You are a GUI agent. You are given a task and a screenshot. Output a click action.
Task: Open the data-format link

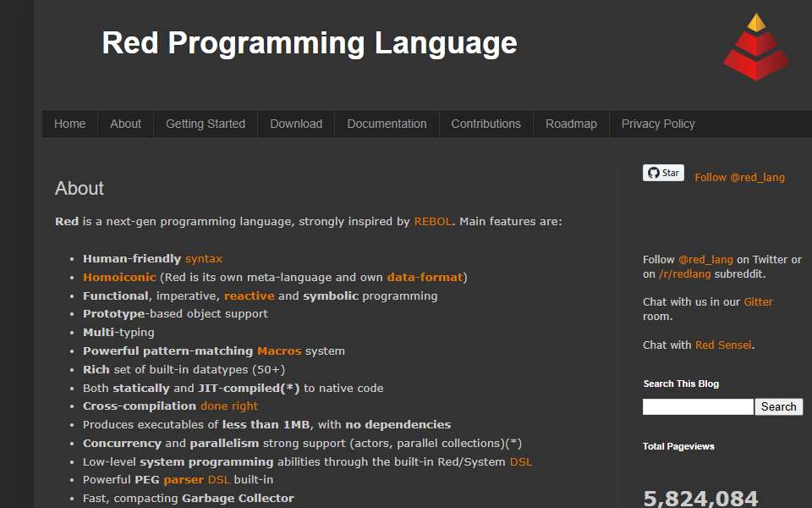tap(425, 278)
